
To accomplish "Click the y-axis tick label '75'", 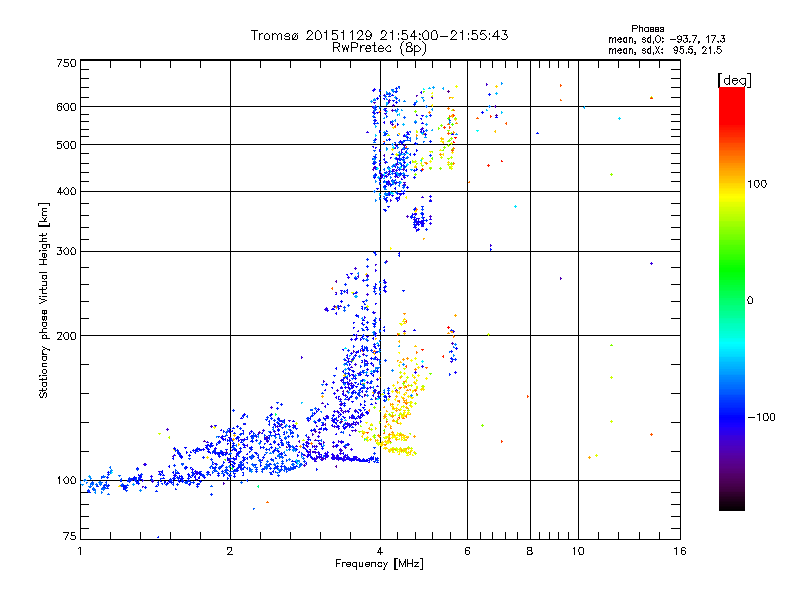I will [70, 536].
